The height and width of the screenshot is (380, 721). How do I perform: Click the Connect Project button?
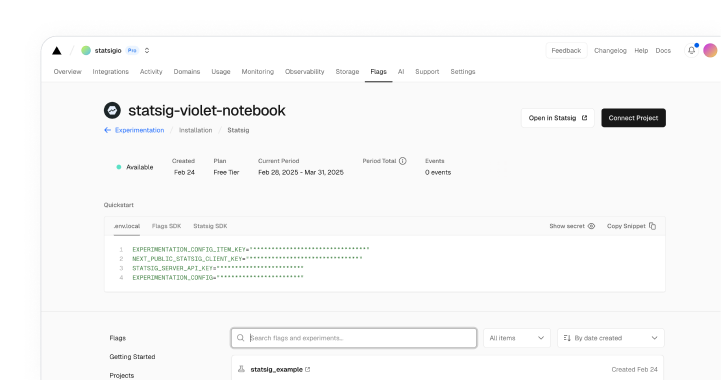point(633,118)
